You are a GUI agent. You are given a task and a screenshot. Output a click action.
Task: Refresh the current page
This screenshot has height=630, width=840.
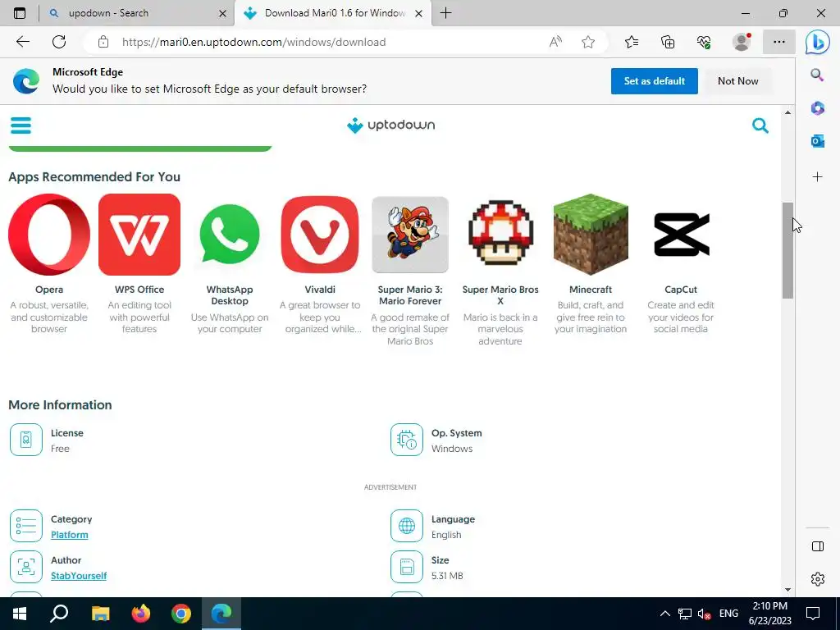click(x=59, y=42)
